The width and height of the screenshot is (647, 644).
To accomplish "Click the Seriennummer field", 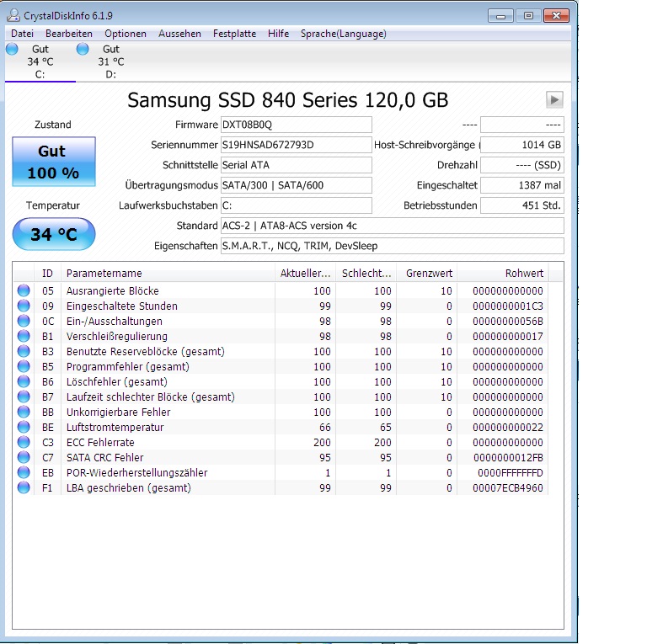I will [297, 145].
